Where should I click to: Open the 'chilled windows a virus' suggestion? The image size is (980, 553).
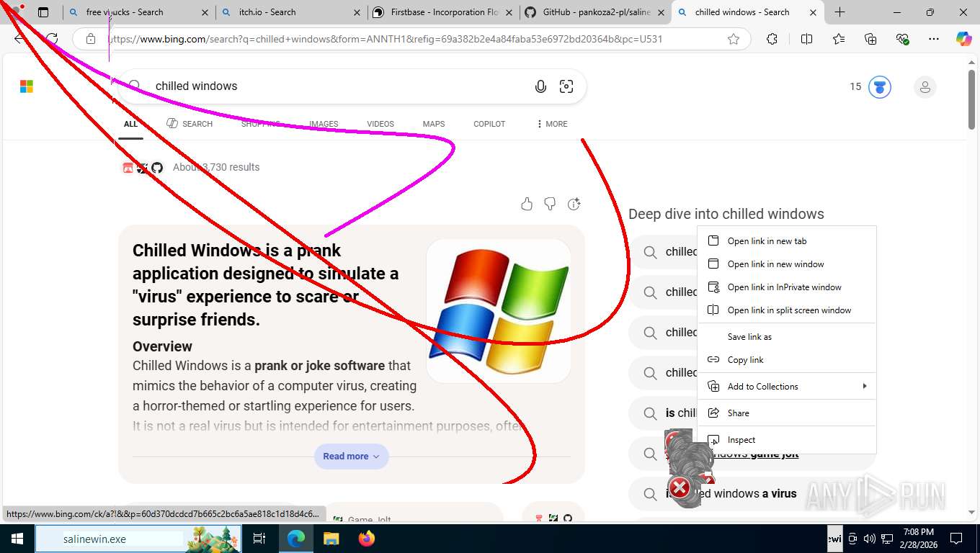[752, 494]
